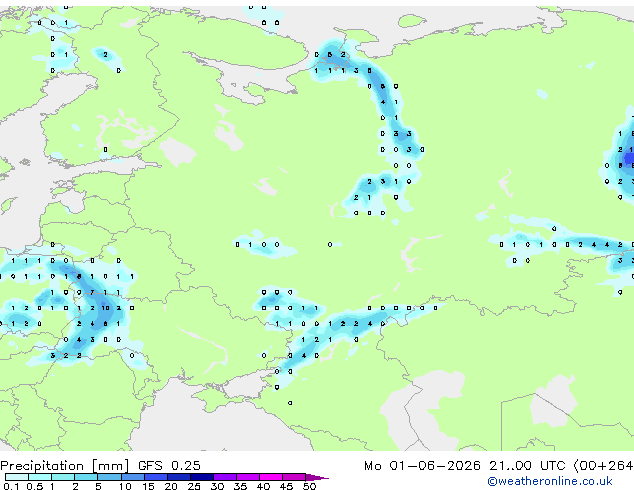This screenshot has height=490, width=634.
Task: Click the above-50 arrow tip of legend
Action: [x=317, y=477]
